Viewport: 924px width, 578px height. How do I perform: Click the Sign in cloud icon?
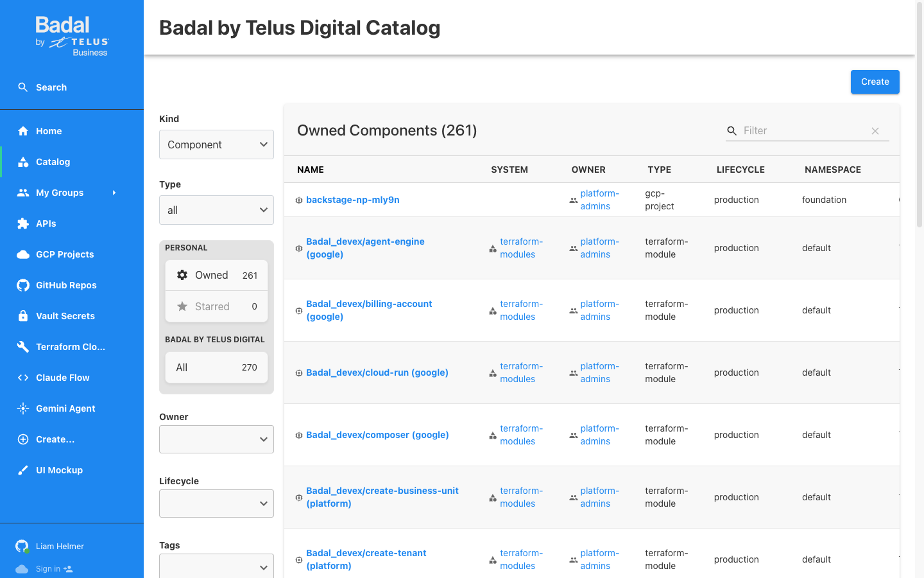(22, 569)
